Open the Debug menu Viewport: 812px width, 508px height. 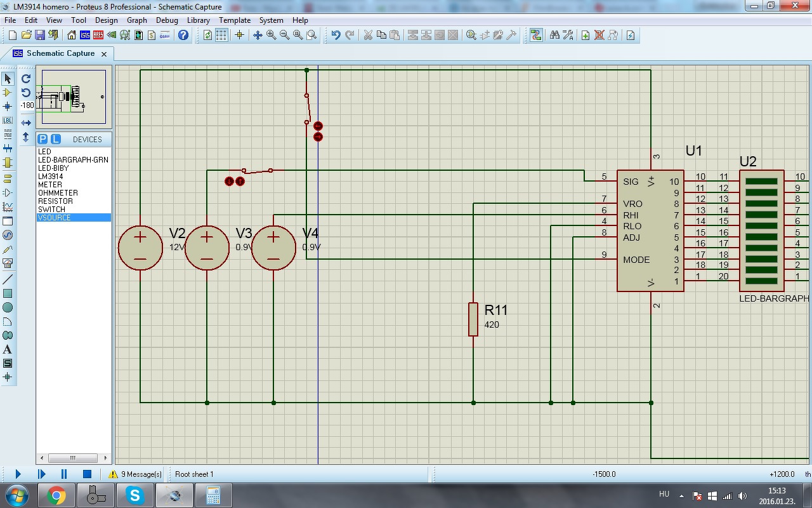point(167,20)
